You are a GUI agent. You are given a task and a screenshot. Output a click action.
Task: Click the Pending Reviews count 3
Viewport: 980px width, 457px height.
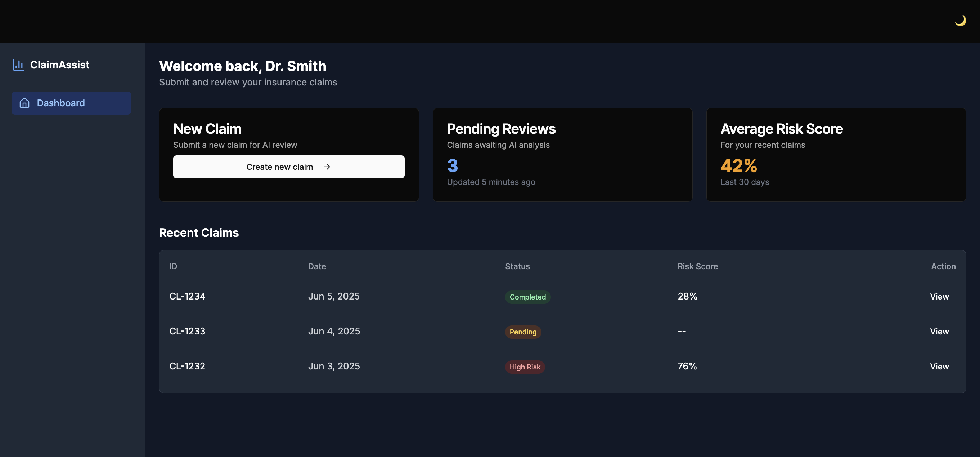tap(452, 166)
